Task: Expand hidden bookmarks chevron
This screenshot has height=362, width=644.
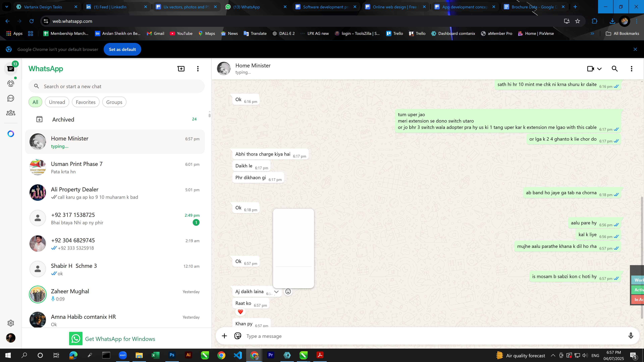Action: coord(592,34)
